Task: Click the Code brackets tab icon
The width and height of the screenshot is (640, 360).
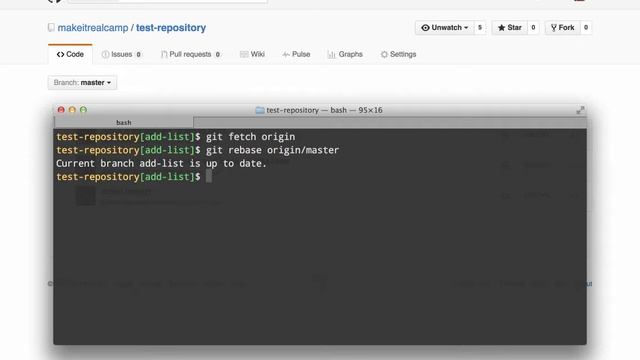Action: tap(60, 54)
